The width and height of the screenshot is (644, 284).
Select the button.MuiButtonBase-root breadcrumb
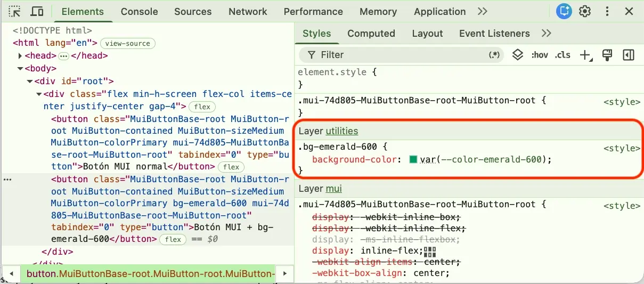tap(150, 274)
